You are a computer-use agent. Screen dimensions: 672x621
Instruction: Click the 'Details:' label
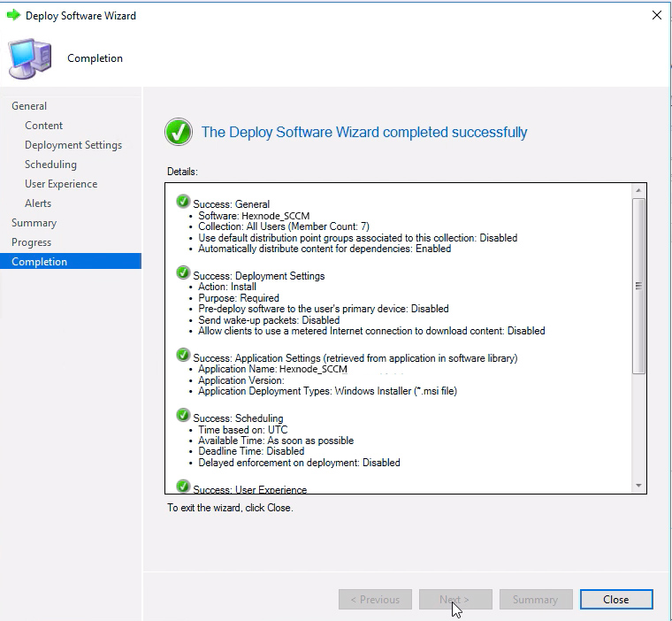(182, 172)
